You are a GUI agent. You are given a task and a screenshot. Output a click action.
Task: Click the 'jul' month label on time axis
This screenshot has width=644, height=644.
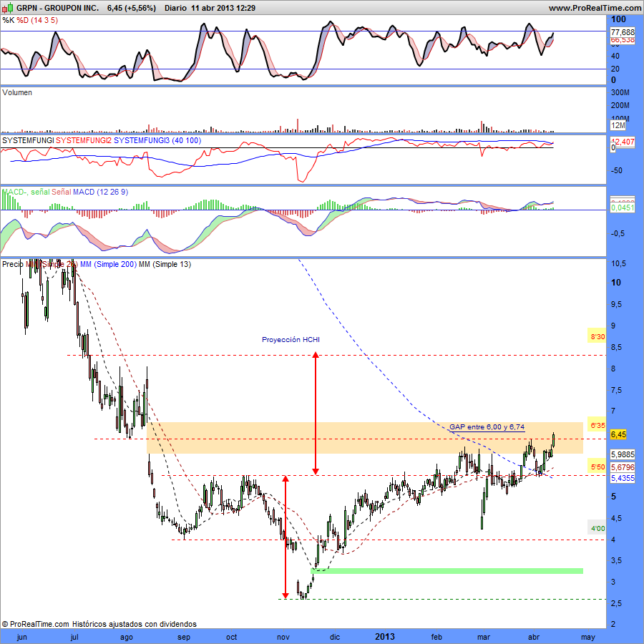click(74, 637)
